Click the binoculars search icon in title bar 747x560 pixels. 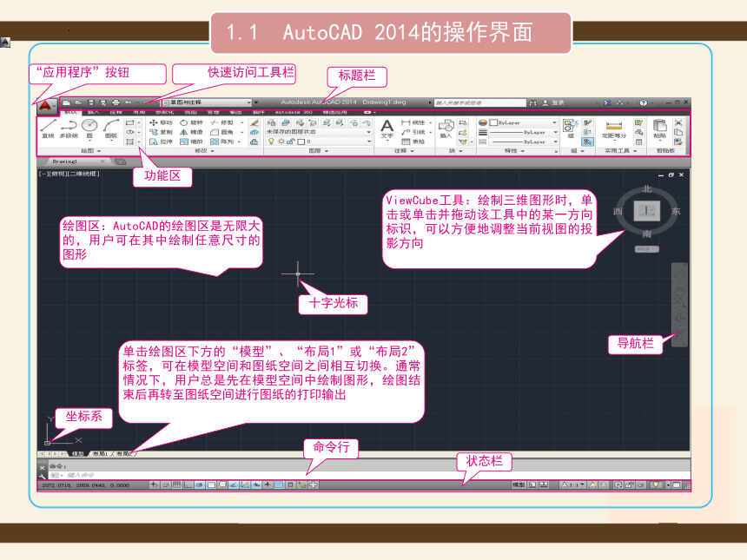(x=532, y=102)
